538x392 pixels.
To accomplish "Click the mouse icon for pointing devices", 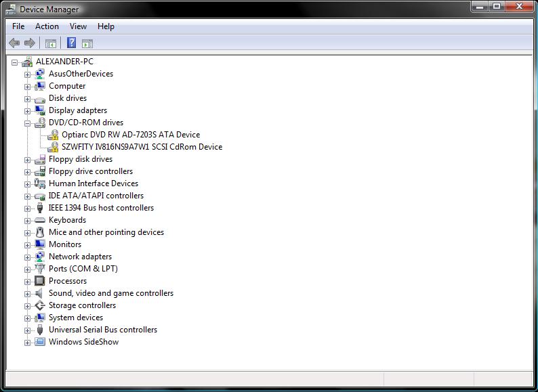I will pyautogui.click(x=40, y=232).
